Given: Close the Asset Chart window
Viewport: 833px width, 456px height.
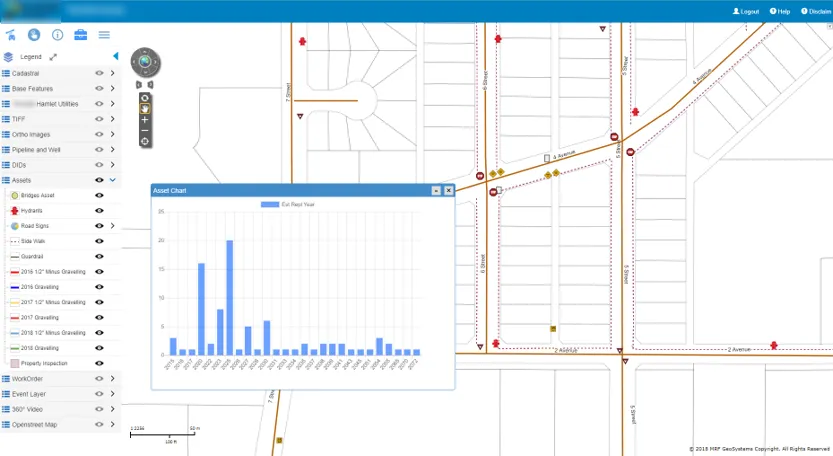Looking at the screenshot, I should pos(449,190).
